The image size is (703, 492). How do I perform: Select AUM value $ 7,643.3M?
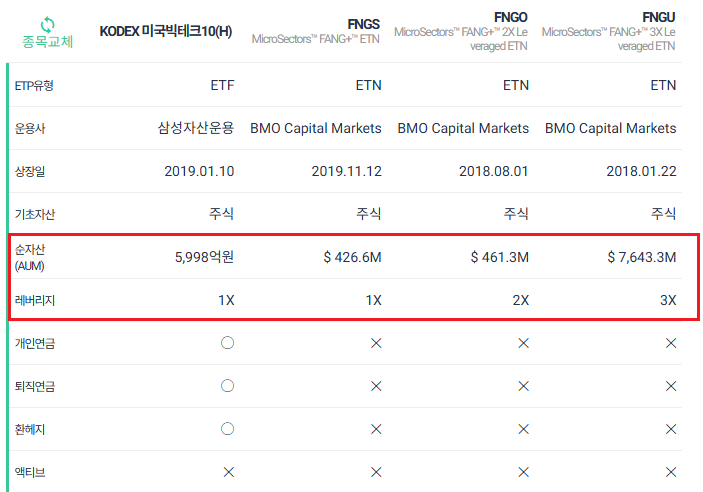pyautogui.click(x=642, y=257)
